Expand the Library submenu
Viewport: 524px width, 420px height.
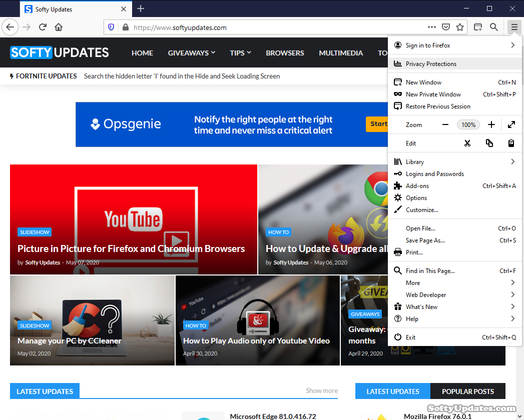point(455,161)
